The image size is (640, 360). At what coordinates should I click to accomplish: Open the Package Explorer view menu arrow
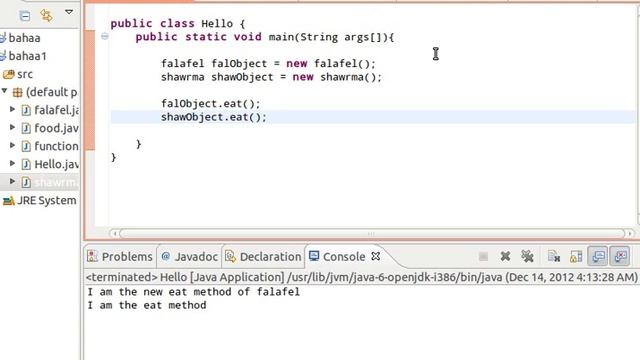(x=69, y=12)
